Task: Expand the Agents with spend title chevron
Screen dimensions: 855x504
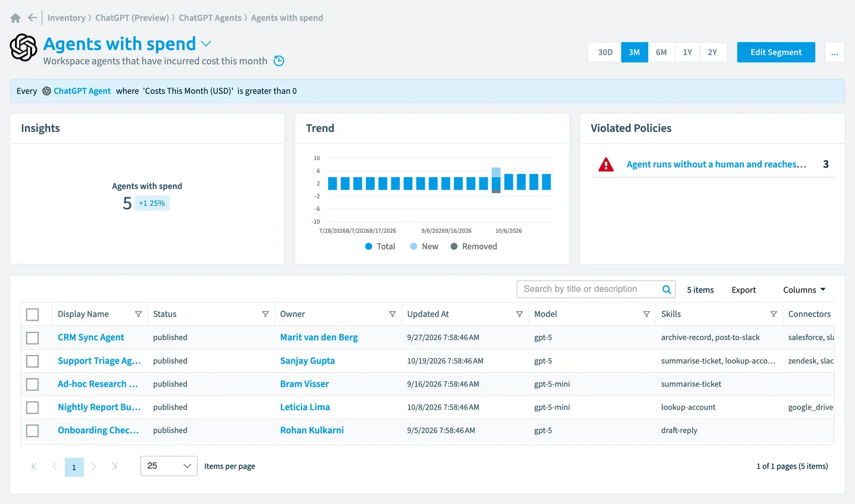Action: pyautogui.click(x=206, y=44)
